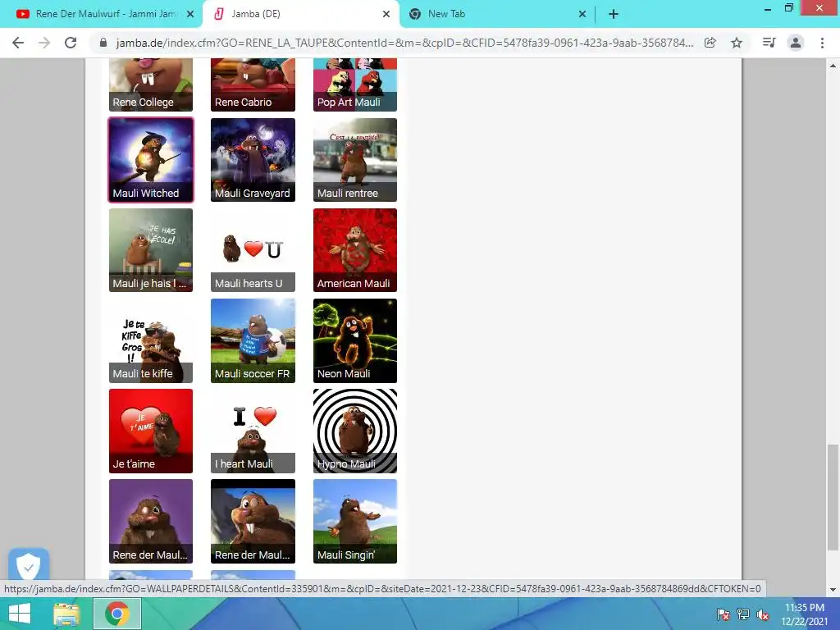
Task: Open the Neon Mauli wallpaper
Action: (x=355, y=340)
